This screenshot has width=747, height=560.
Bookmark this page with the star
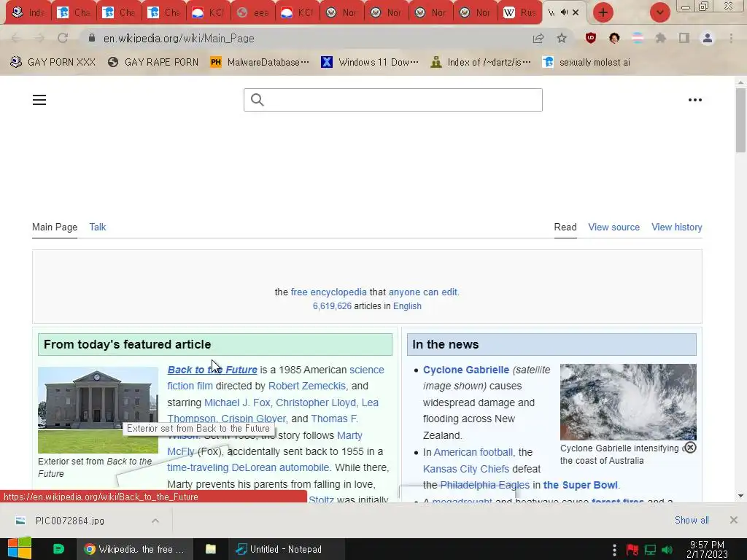tap(562, 38)
